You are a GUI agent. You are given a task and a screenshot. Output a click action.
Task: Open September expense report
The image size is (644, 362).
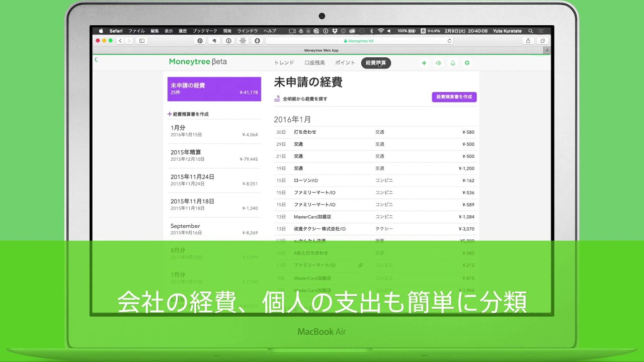[x=214, y=230]
